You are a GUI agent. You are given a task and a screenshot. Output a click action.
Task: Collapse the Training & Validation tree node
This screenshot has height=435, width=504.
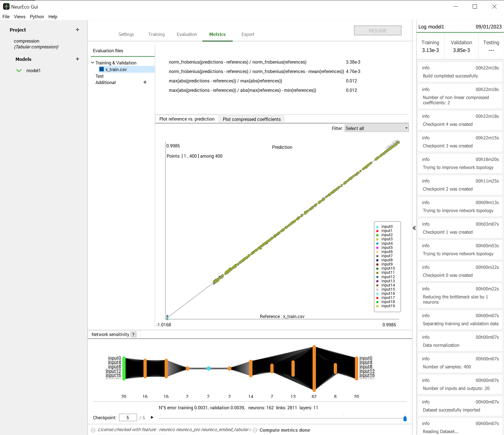pyautogui.click(x=93, y=63)
